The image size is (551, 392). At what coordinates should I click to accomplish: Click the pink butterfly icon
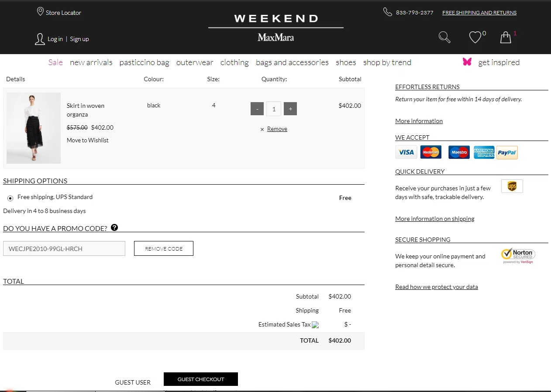click(x=467, y=62)
